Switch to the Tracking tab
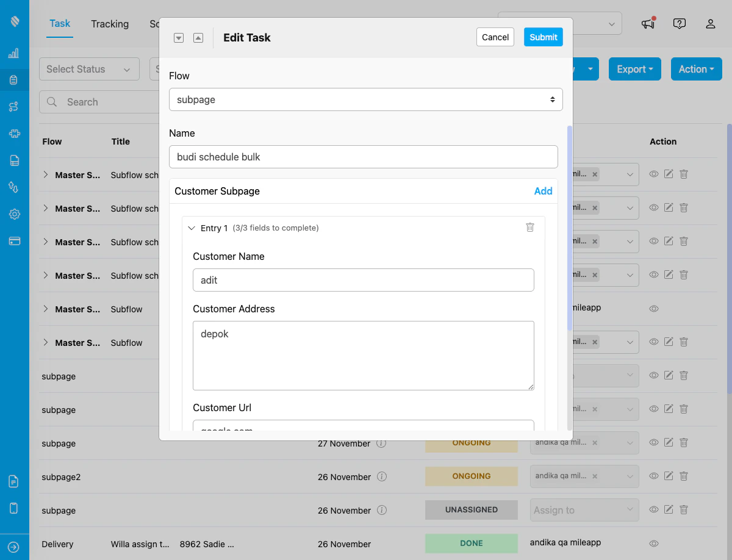The height and width of the screenshot is (560, 732). [x=110, y=24]
